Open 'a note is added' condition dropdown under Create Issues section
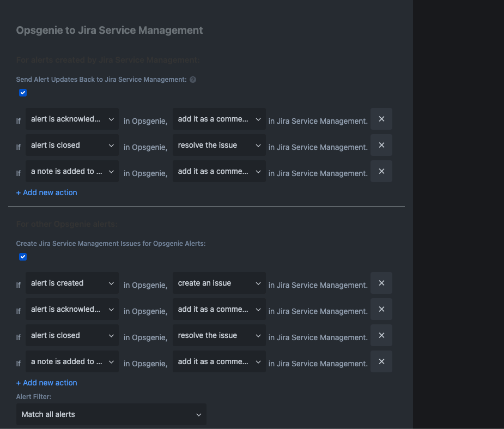 tap(72, 361)
